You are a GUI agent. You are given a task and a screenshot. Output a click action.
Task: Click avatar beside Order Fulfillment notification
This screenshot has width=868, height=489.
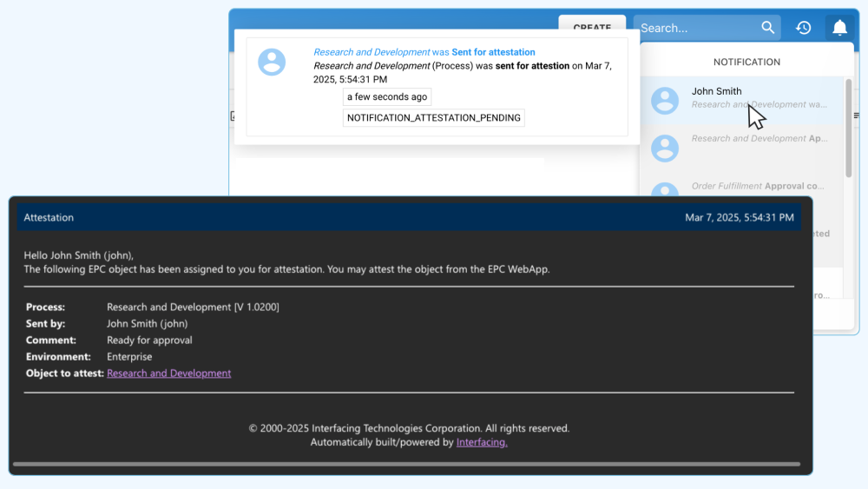[x=665, y=190]
